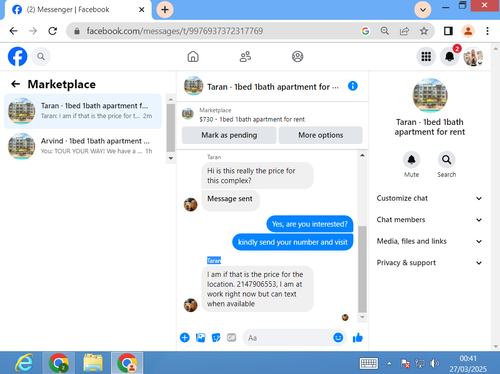This screenshot has width=500, height=374.
Task: Click the Facebook search magnifier icon
Action: (x=41, y=57)
